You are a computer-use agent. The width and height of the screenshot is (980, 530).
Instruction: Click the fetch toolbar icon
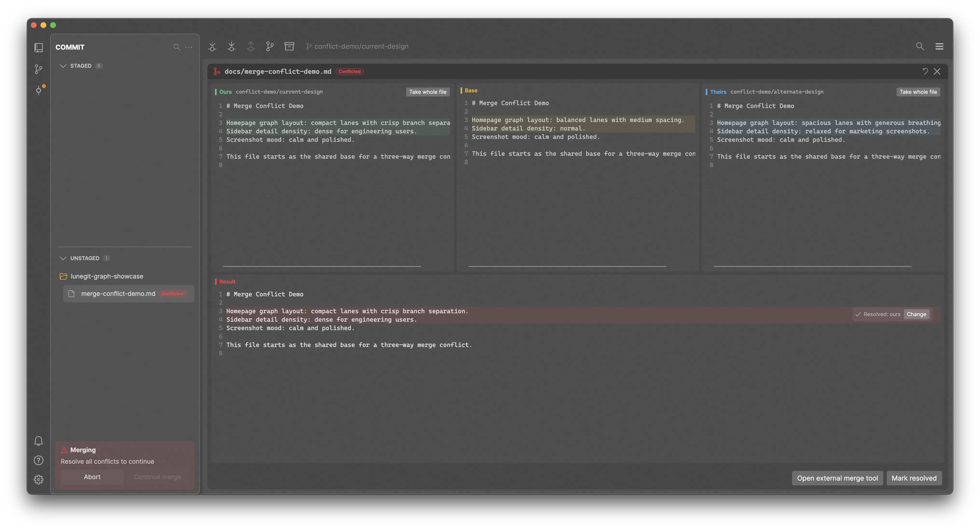pos(212,47)
